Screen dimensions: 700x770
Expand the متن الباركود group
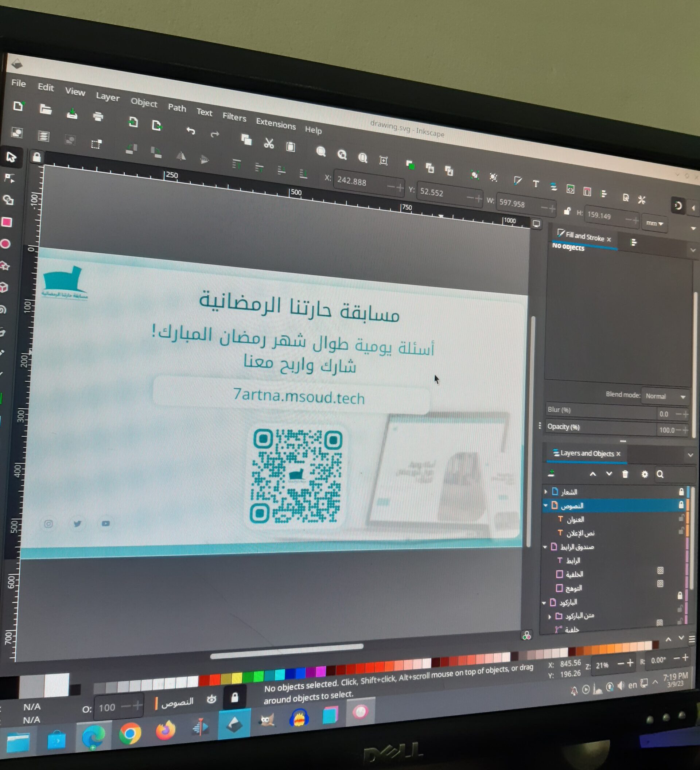[549, 617]
